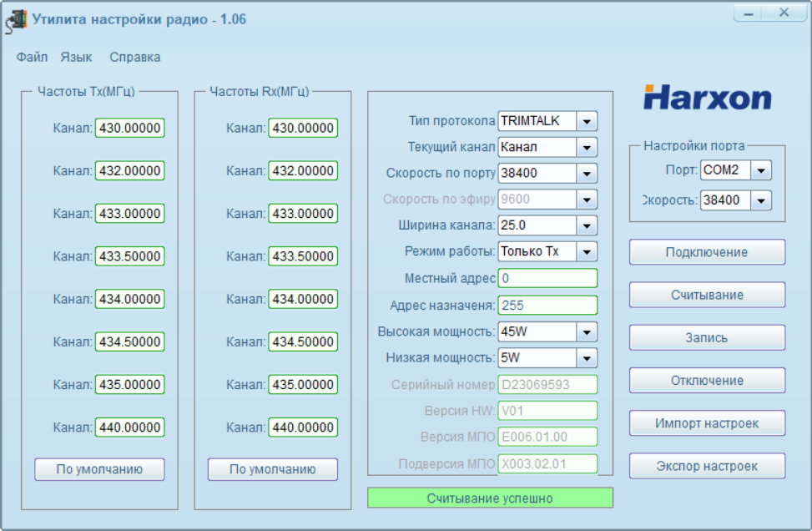This screenshot has width=812, height=531.
Task: Click Импорт настроек button
Action: pos(707,423)
